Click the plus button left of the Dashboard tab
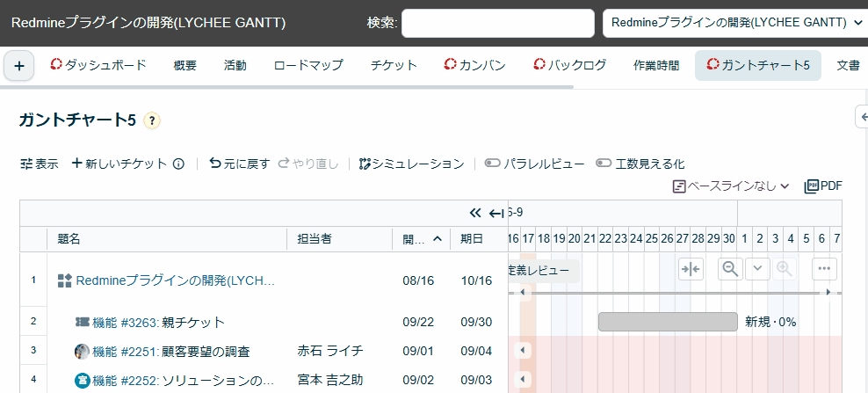 tap(19, 66)
